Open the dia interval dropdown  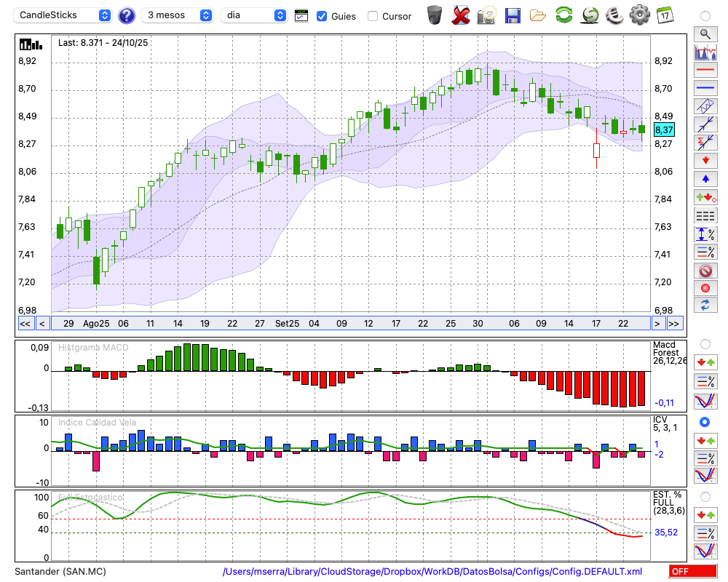click(x=254, y=15)
